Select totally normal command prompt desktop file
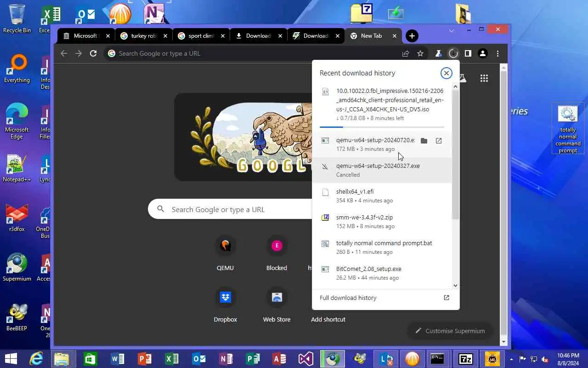Screen dimensions: 588x368 coord(568,129)
